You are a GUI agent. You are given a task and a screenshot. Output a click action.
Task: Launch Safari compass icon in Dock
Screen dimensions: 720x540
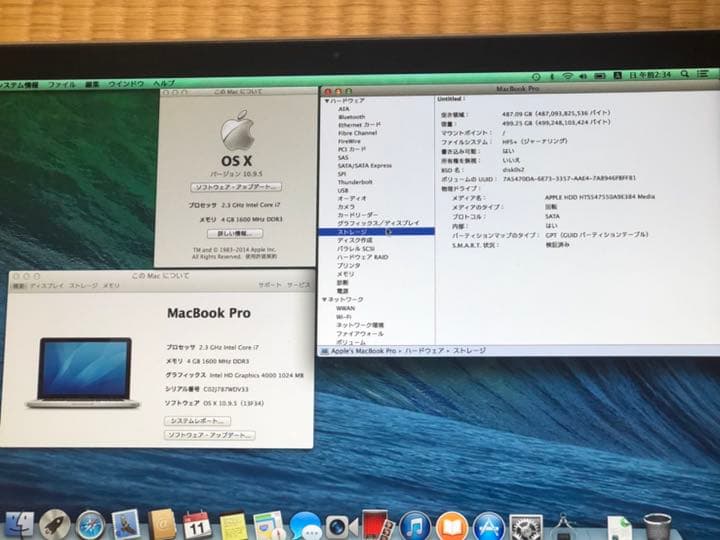click(x=90, y=525)
